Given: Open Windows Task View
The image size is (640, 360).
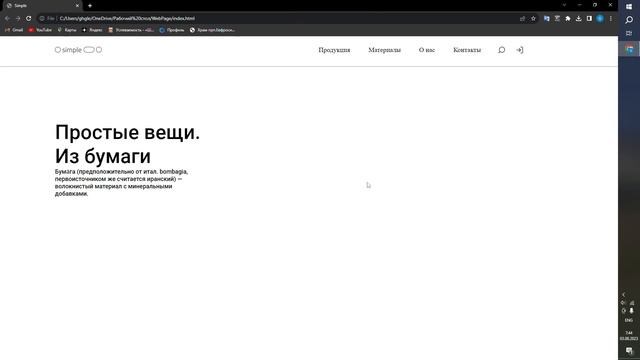Looking at the screenshot, I should (629, 33).
